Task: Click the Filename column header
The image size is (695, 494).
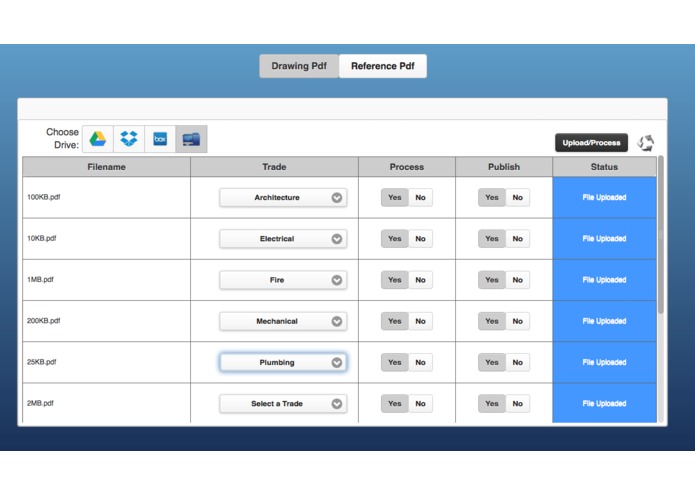Action: tap(106, 167)
